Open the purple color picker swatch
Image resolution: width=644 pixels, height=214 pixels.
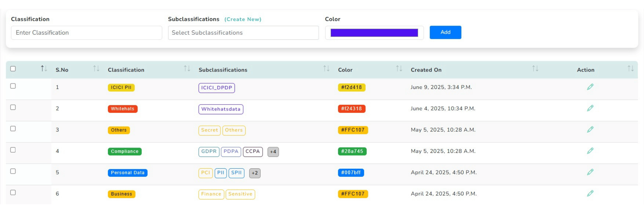[x=374, y=33]
